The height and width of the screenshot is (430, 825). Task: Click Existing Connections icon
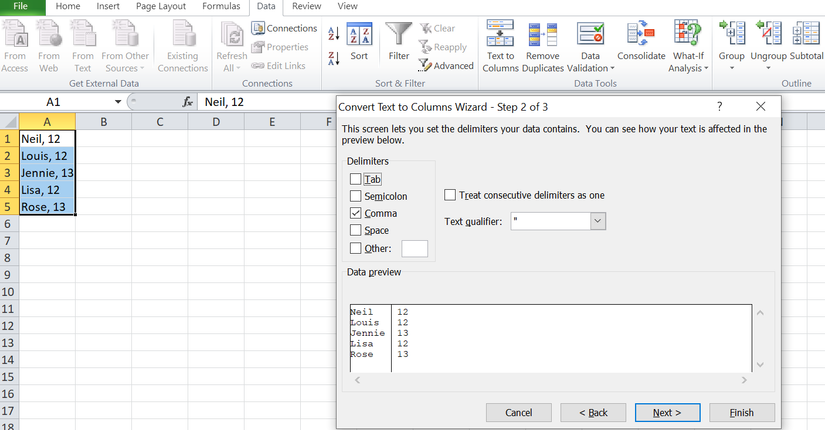pos(183,34)
